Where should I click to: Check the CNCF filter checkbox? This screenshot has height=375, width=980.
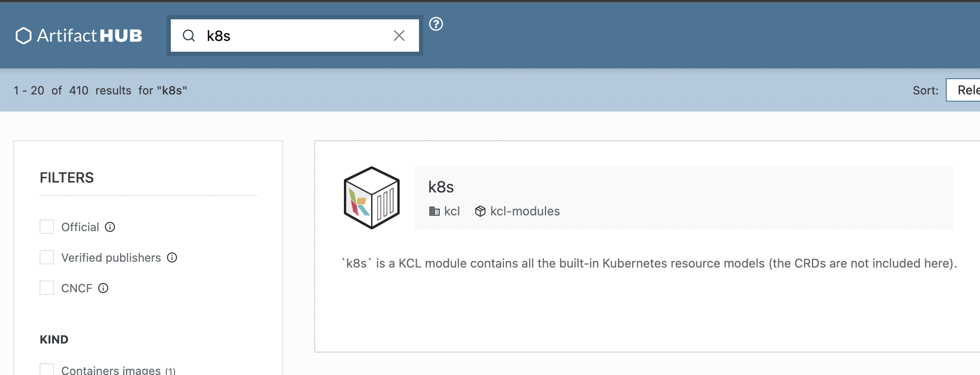click(x=47, y=288)
